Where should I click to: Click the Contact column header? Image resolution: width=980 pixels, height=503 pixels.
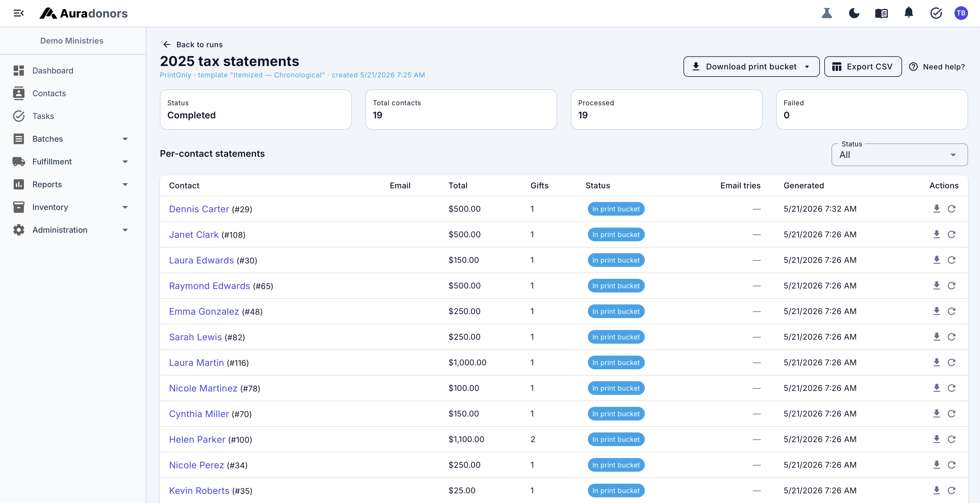[184, 186]
